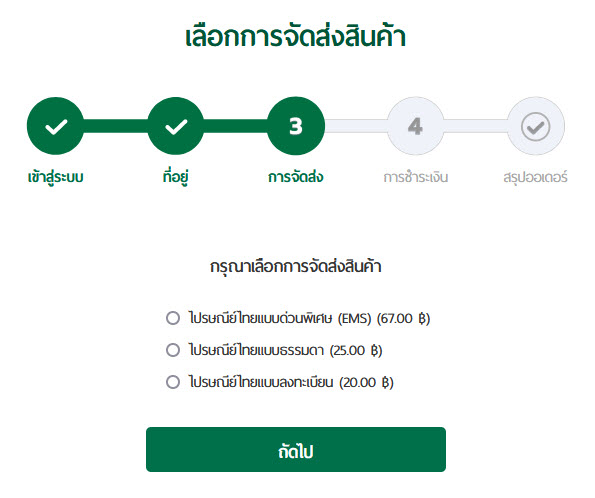Click the step 3 shipping circle

click(296, 126)
